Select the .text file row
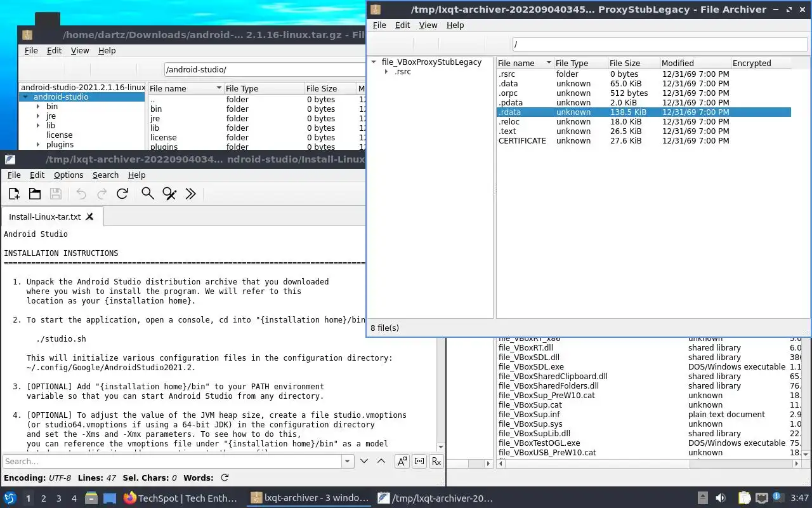The height and width of the screenshot is (508, 812). click(x=644, y=131)
